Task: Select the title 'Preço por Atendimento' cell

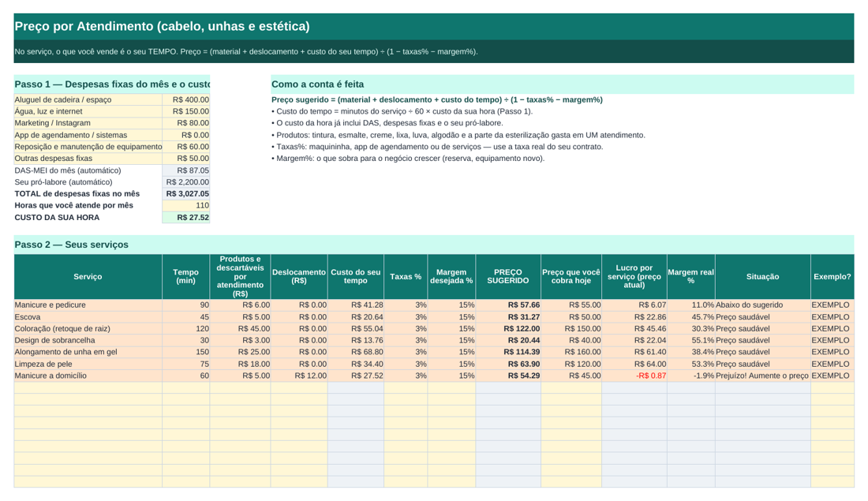Action: click(x=433, y=27)
